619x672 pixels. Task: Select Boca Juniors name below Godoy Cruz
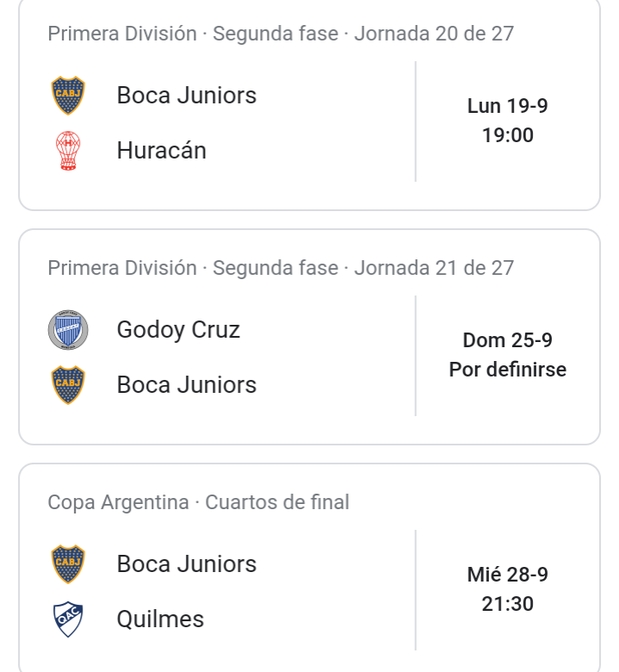pyautogui.click(x=186, y=385)
